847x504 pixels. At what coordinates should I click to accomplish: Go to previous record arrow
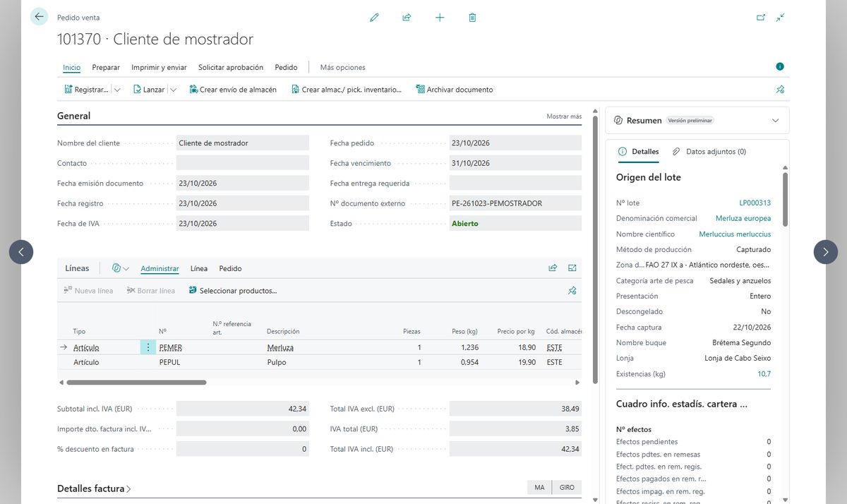[x=21, y=252]
